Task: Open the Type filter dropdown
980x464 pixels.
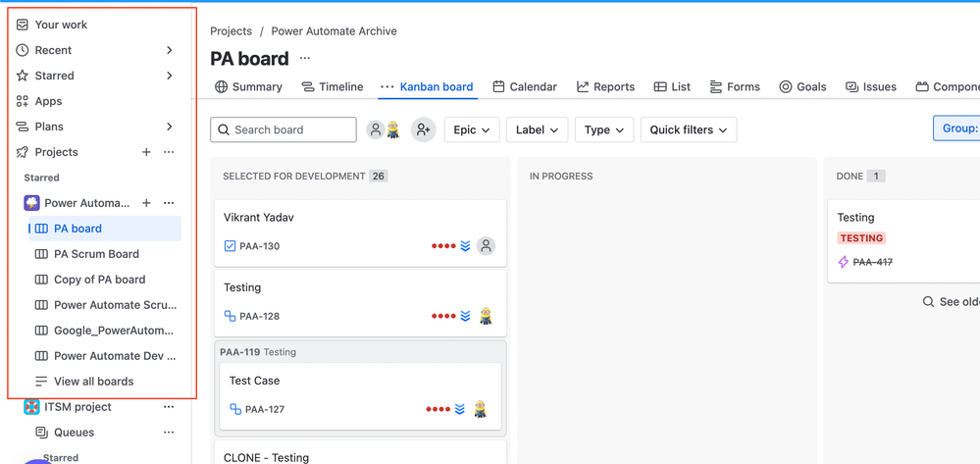Action: [x=604, y=129]
